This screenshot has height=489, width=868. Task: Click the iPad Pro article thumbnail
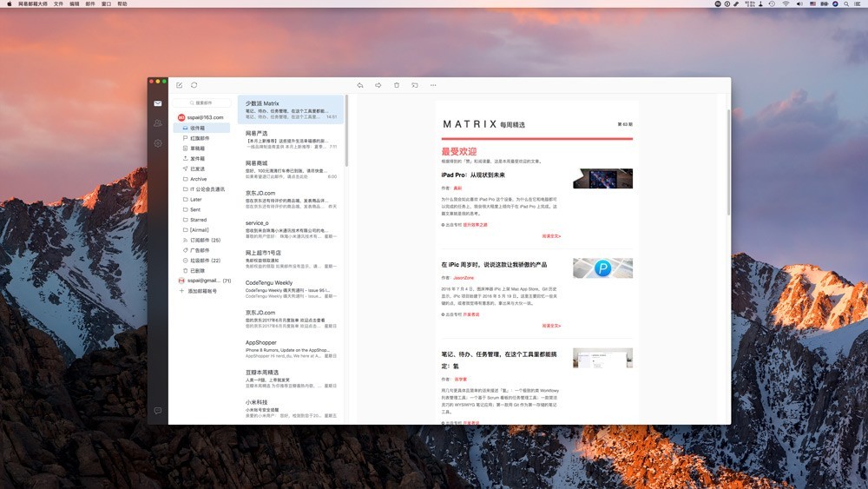coord(603,178)
